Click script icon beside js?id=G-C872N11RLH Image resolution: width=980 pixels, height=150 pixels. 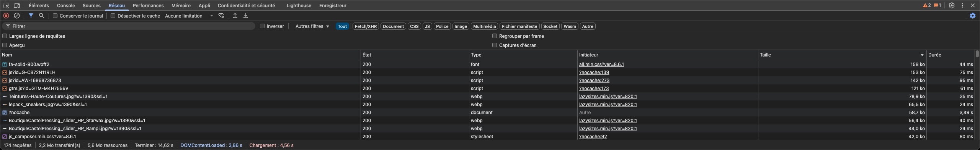tap(5, 73)
